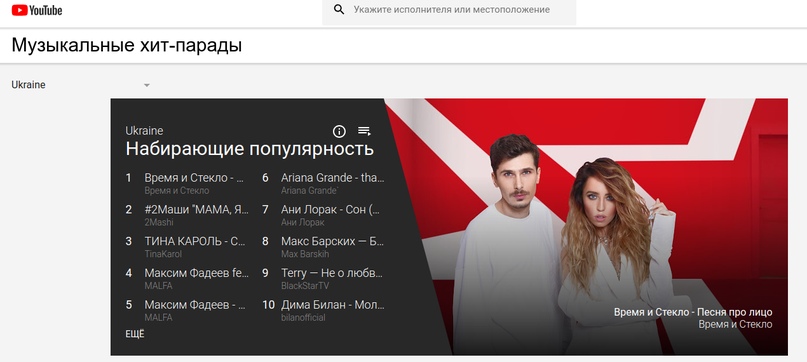The width and height of the screenshot is (807, 362).
Task: Open the Ukraine country selector
Action: [x=81, y=85]
